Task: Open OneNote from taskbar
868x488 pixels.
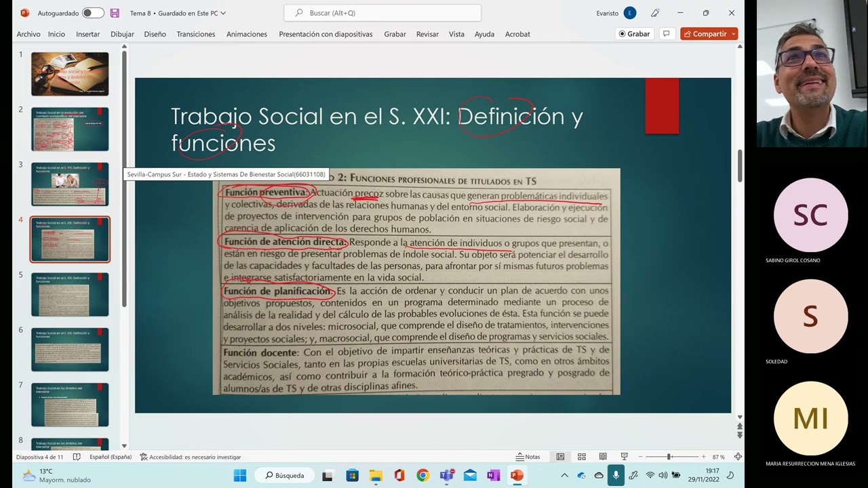Action: coord(493,475)
